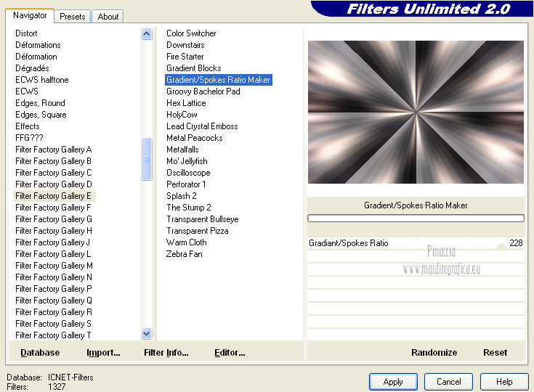Viewport: 534px width, 392px height.
Task: Select the Distort category
Action: click(x=26, y=33)
